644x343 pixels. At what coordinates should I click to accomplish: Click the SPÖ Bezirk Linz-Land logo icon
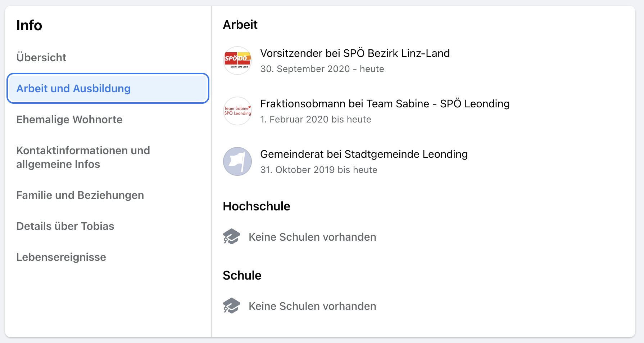(x=237, y=61)
